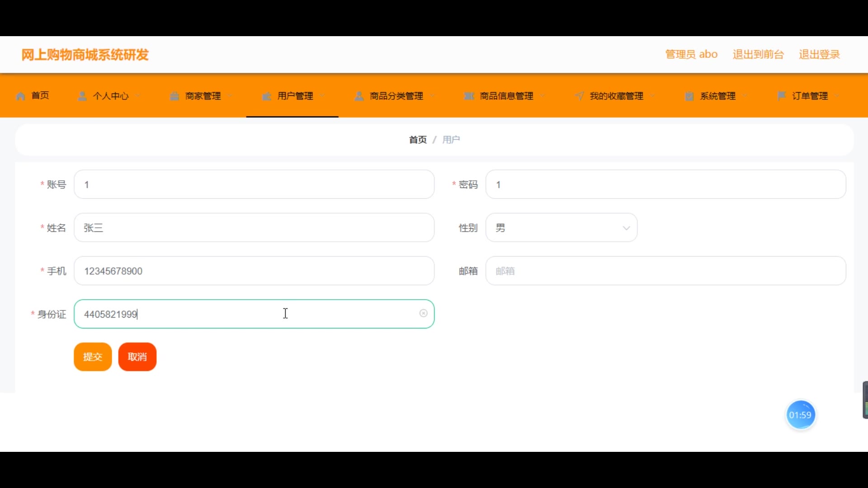Open the 性别 gender dropdown
868x488 pixels.
point(561,228)
